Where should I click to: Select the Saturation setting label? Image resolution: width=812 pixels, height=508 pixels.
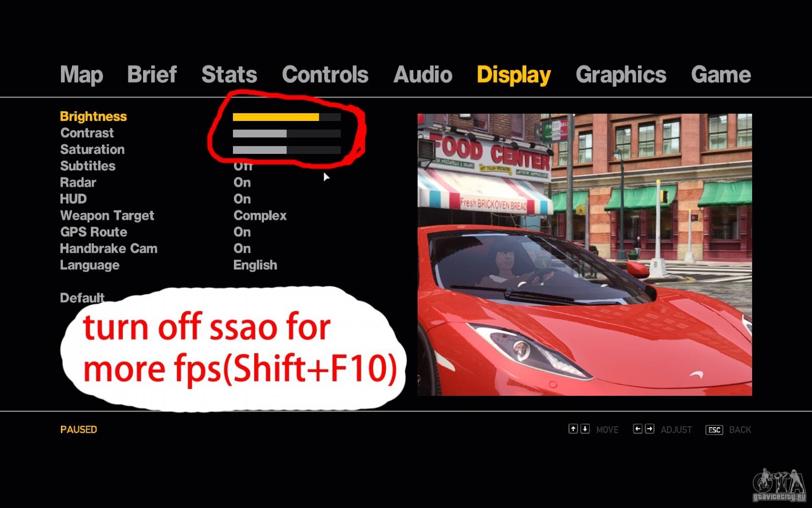(x=92, y=149)
